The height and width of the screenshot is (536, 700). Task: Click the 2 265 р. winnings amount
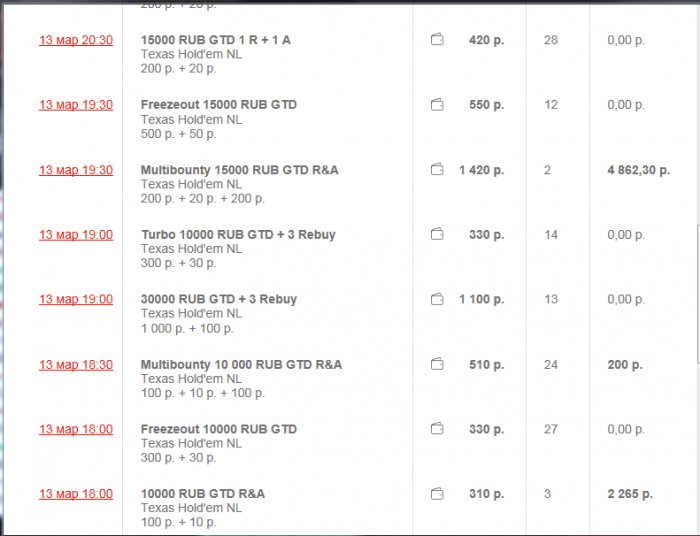pos(630,494)
